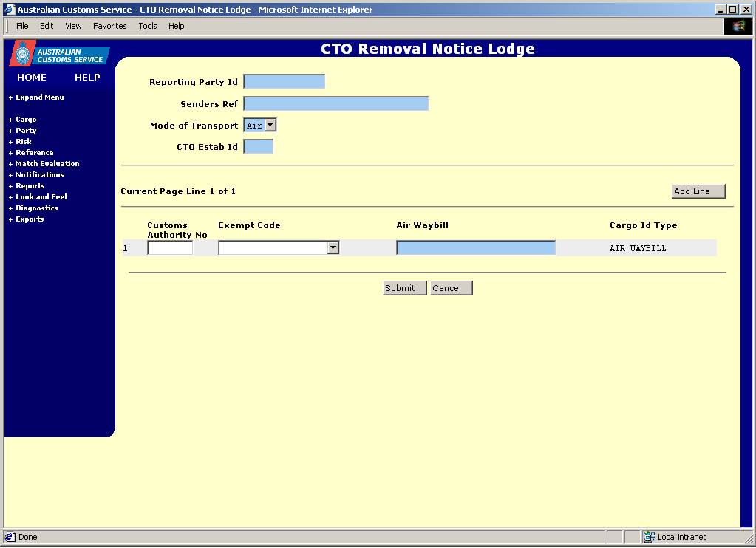The image size is (756, 548).
Task: Open the Mode of Transport dropdown
Action: click(260, 126)
